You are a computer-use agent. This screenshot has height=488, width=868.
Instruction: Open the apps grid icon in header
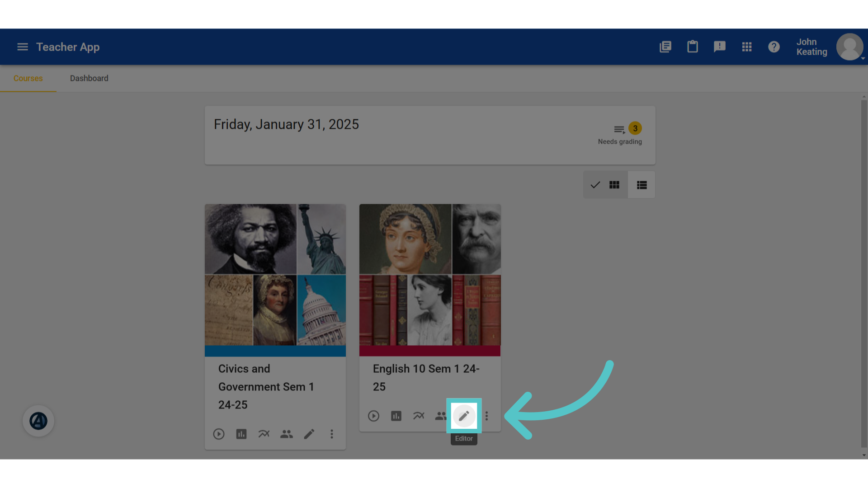(x=747, y=47)
